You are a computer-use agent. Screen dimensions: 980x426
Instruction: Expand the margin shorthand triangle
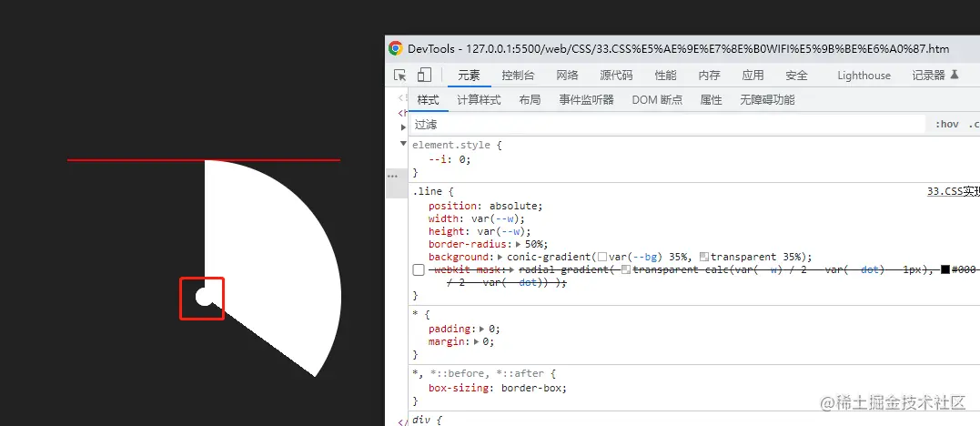(x=476, y=341)
